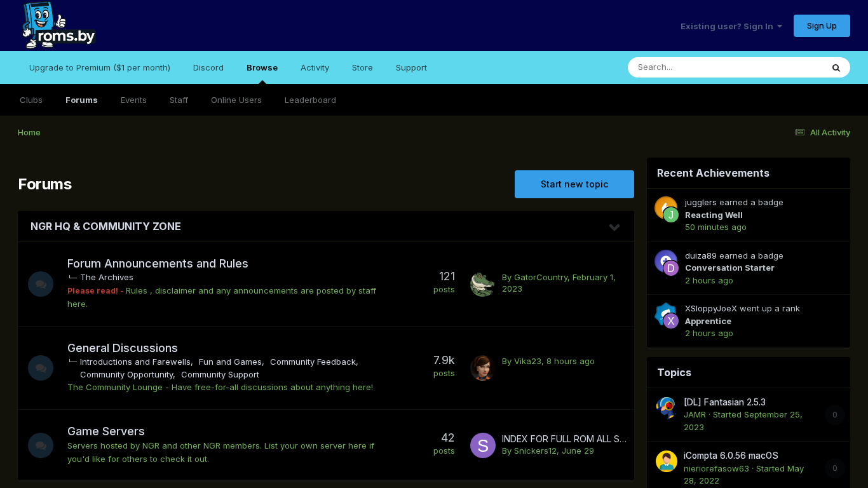The image size is (868, 488).
Task: Expand the Existing user Sign In dropdown
Action: (731, 26)
